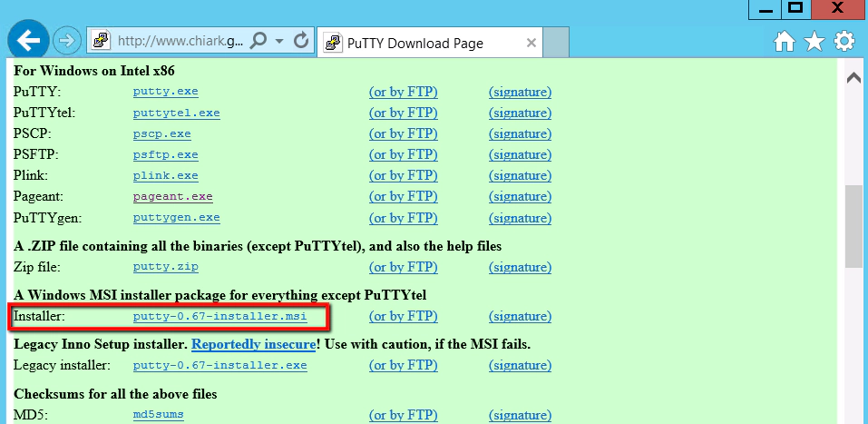Click the PuTTY site icon in address bar
The image size is (868, 424).
(x=102, y=41)
